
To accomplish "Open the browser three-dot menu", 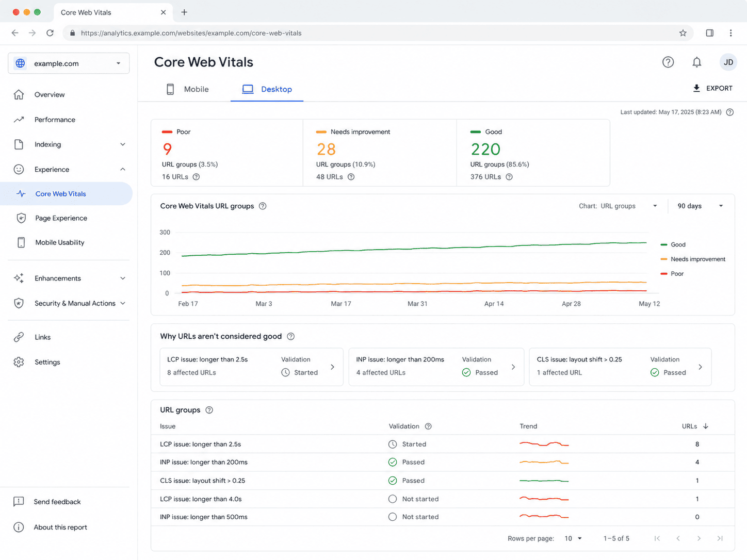I will coord(730,33).
